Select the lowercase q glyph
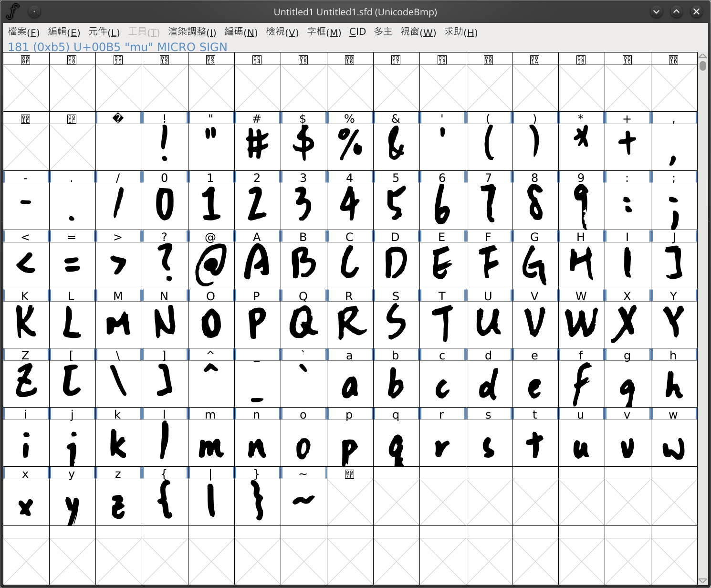 point(396,443)
